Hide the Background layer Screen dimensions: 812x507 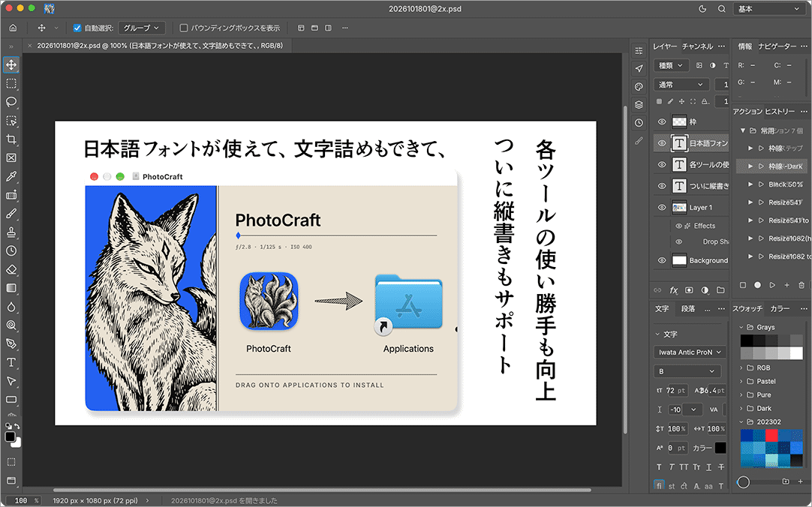[662, 261]
